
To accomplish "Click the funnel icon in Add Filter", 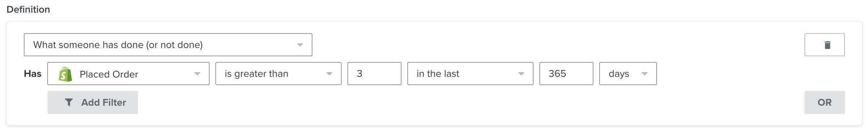I will [69, 102].
